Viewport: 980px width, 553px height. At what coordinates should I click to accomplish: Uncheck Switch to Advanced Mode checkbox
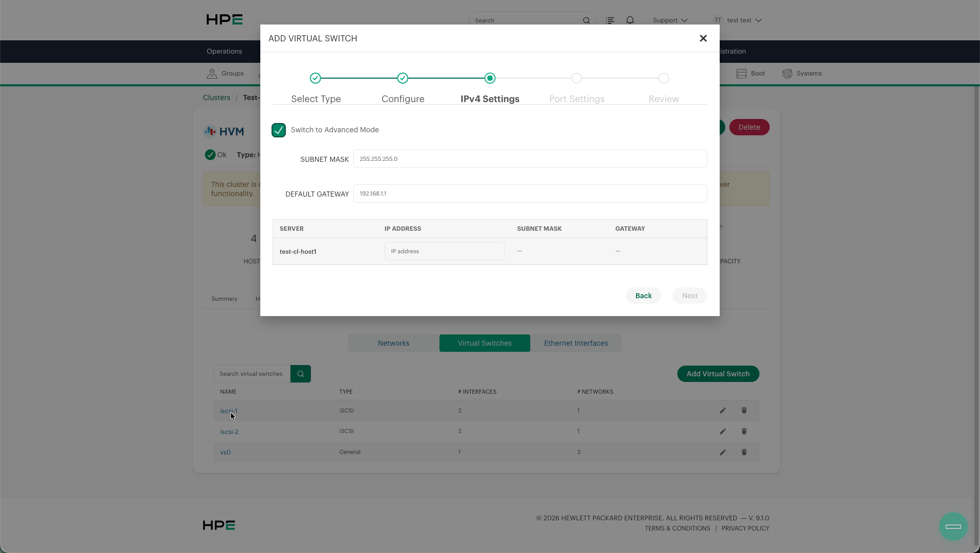pyautogui.click(x=279, y=130)
